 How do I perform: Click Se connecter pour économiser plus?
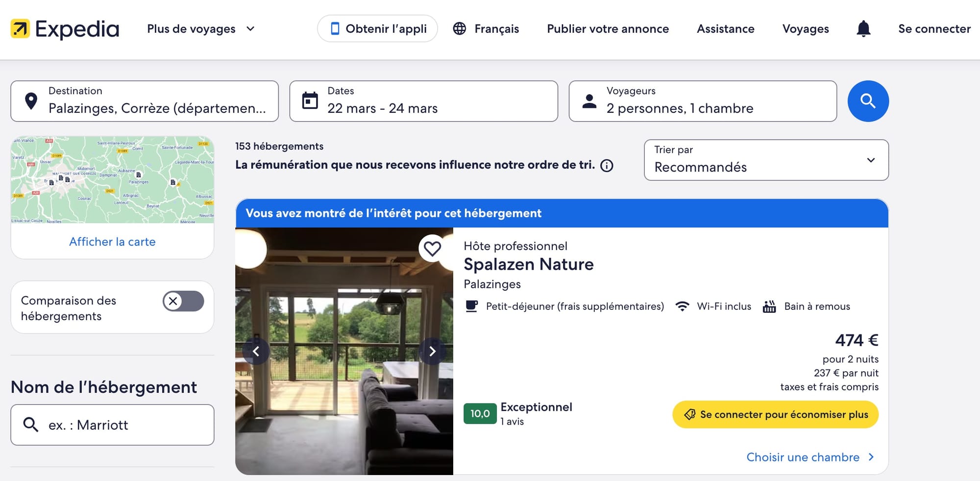(775, 414)
